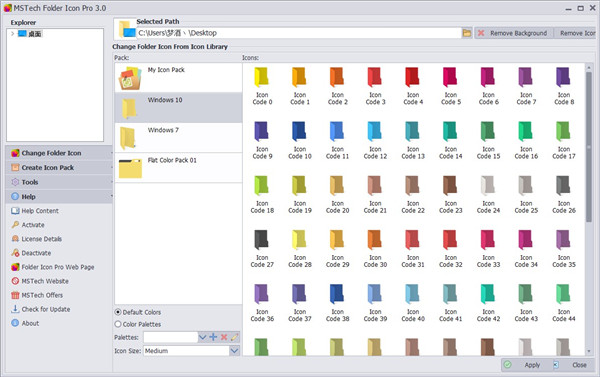Delete palette with red X icon
Viewport: 600px width, 377px height.
(224, 337)
